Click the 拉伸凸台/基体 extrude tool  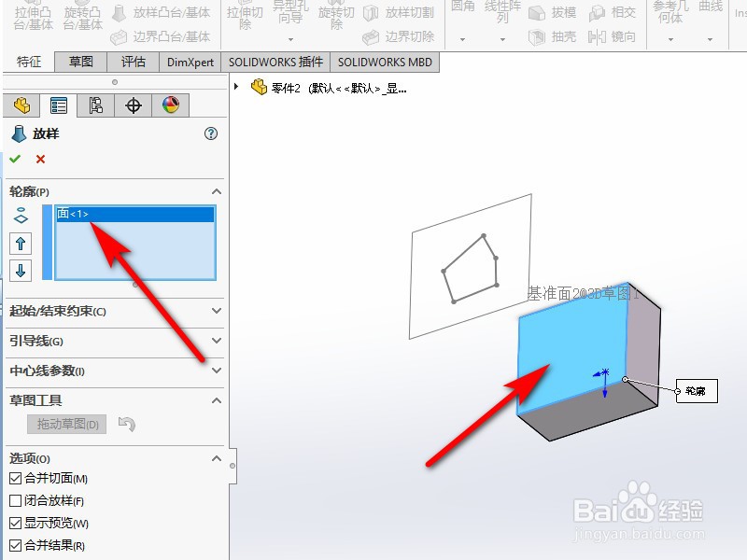pos(33,17)
